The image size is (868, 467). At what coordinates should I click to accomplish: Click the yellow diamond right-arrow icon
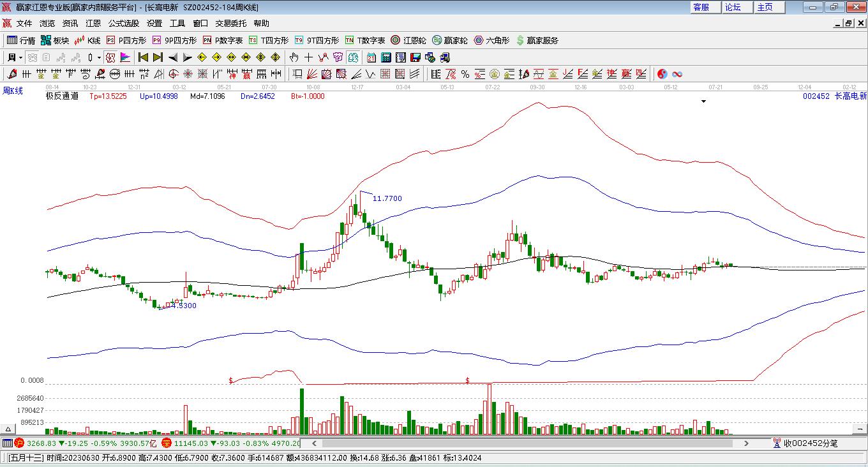pos(217,57)
